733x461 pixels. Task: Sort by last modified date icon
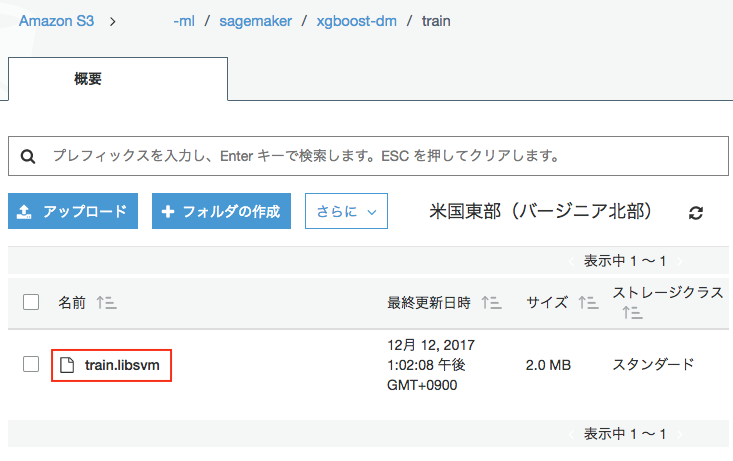point(491,302)
